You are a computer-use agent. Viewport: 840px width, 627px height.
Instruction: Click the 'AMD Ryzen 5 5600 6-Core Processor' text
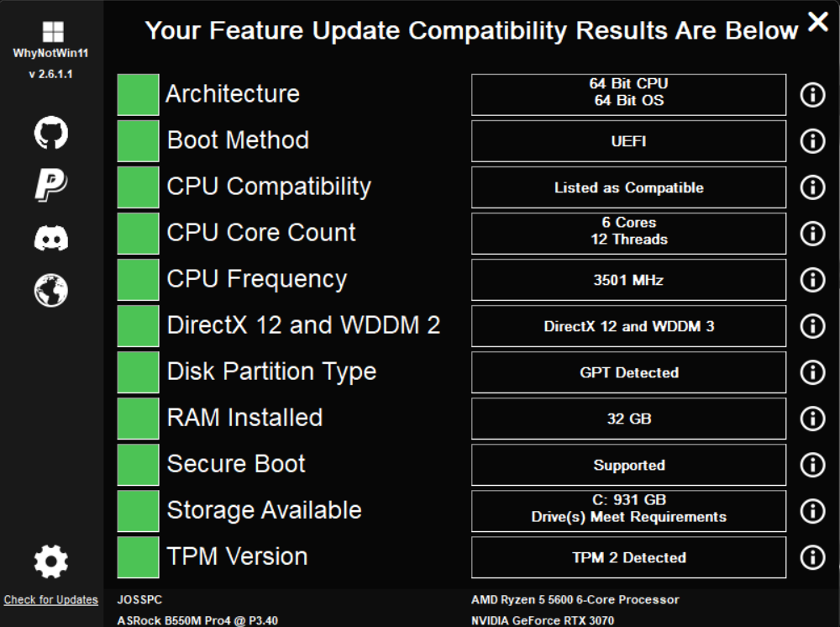[x=575, y=599]
